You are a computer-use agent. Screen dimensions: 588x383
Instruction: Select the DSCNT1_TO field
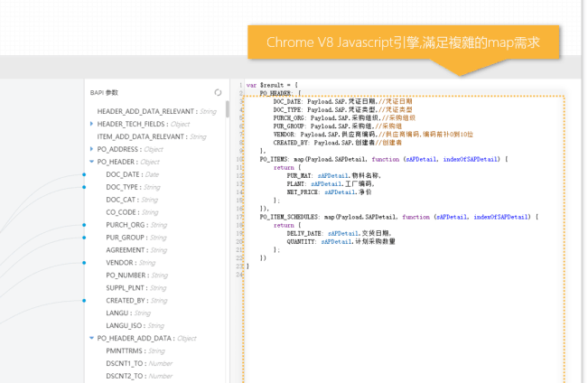pyautogui.click(x=139, y=363)
